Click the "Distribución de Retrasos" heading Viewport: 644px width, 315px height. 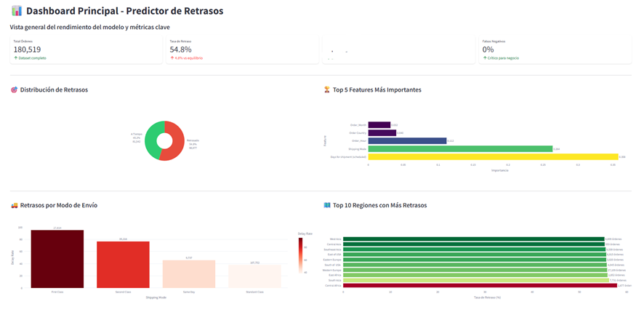pos(54,90)
